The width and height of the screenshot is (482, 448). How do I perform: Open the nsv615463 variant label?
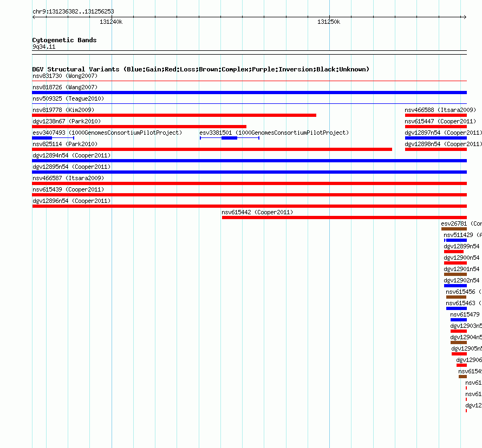click(x=464, y=303)
